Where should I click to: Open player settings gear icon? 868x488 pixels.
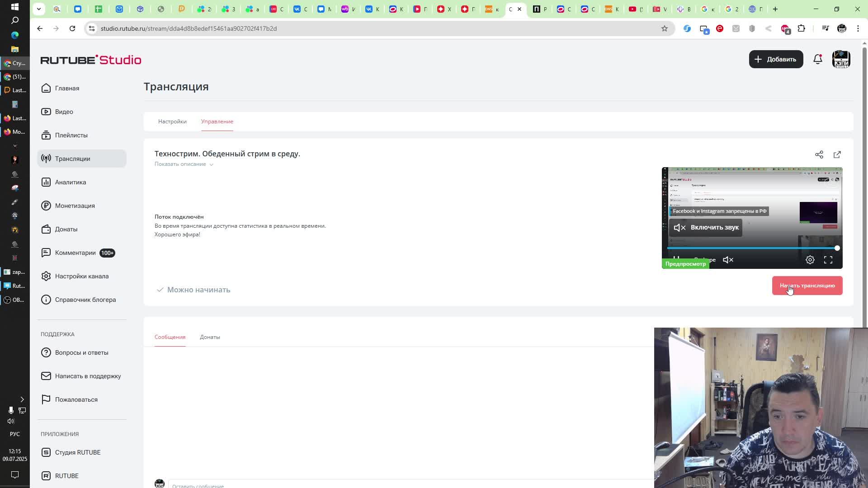coord(810,260)
